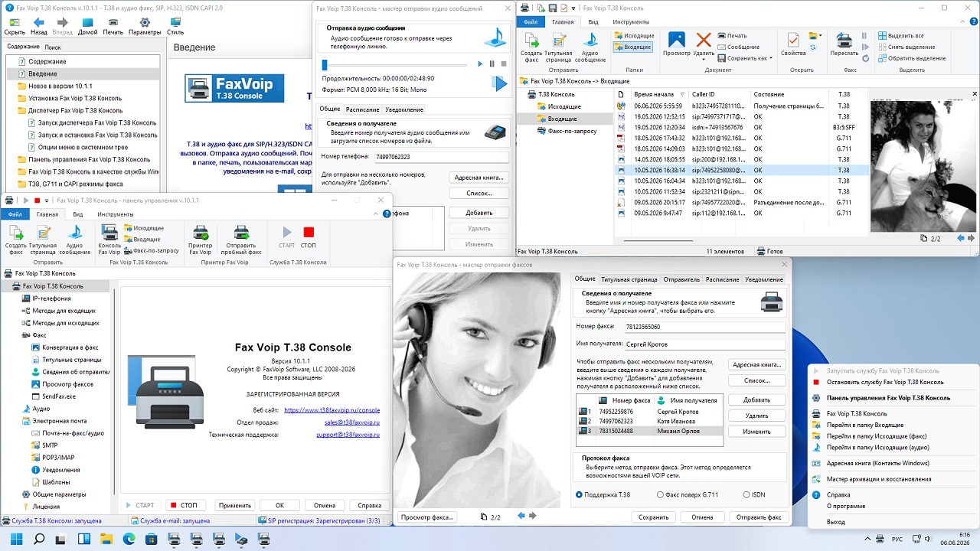This screenshot has width=980, height=551.
Task: Click Обратить выделение in the console ribbon
Action: pyautogui.click(x=911, y=58)
